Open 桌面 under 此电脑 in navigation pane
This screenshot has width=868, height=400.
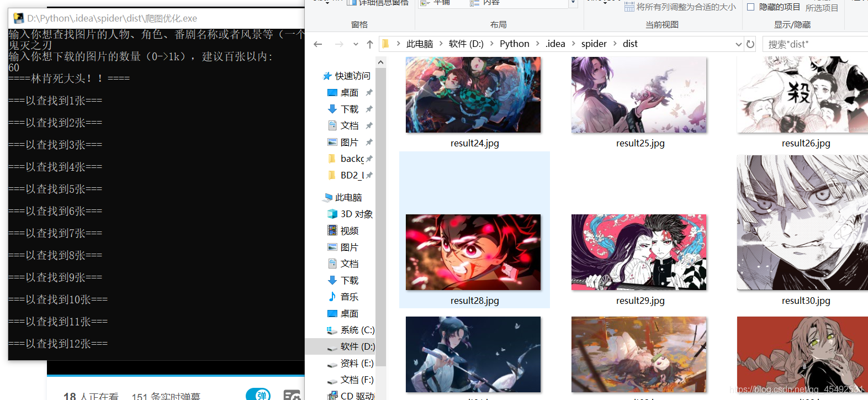[343, 313]
